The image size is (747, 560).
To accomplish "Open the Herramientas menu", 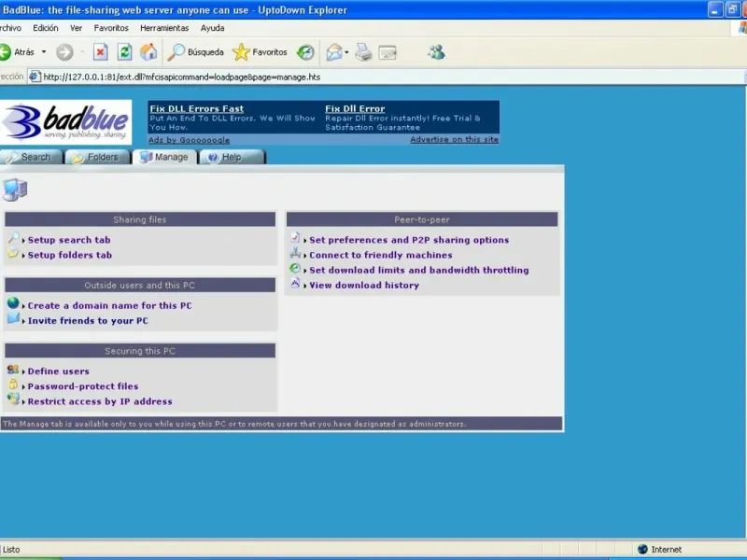I will click(x=164, y=28).
